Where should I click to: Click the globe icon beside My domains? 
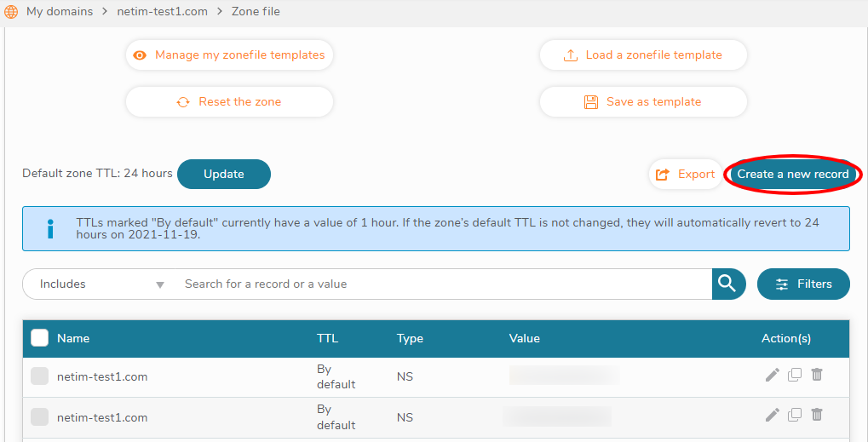12,12
